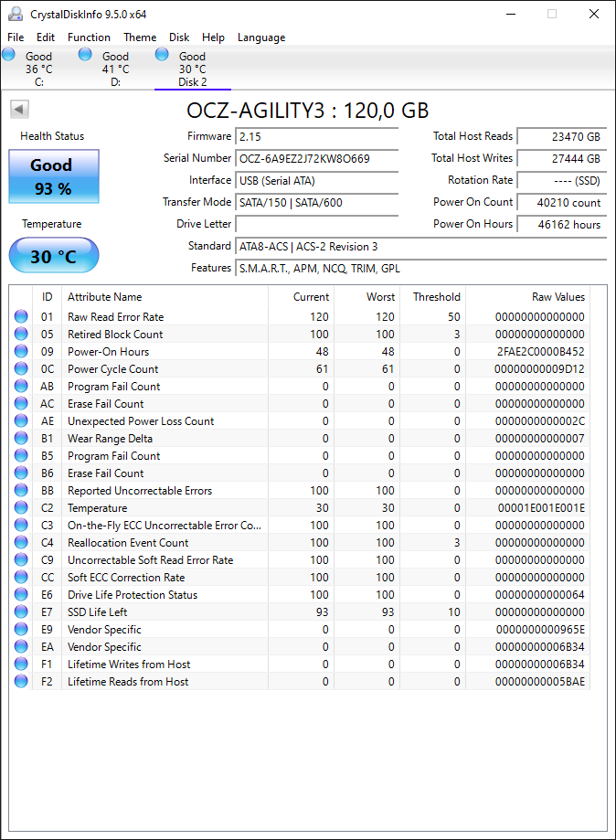The width and height of the screenshot is (616, 840).
Task: Close the CrystalDiskInfo window
Action: (594, 14)
